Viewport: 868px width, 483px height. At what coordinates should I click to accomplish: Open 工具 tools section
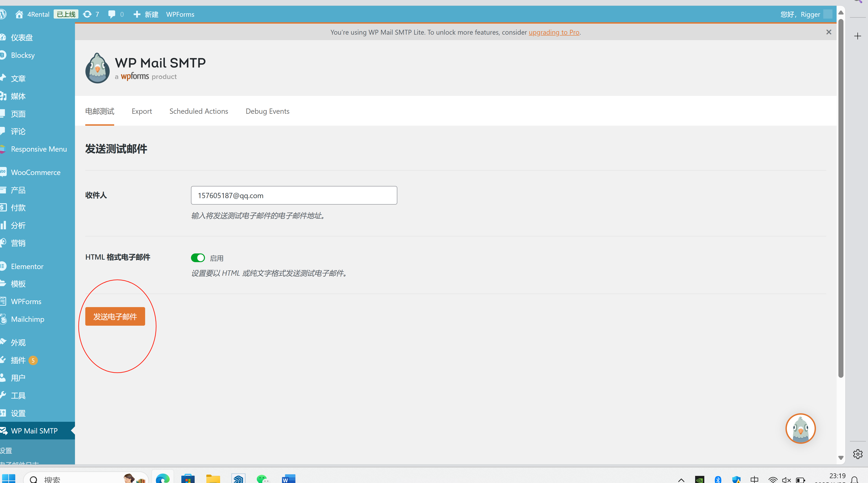18,395
